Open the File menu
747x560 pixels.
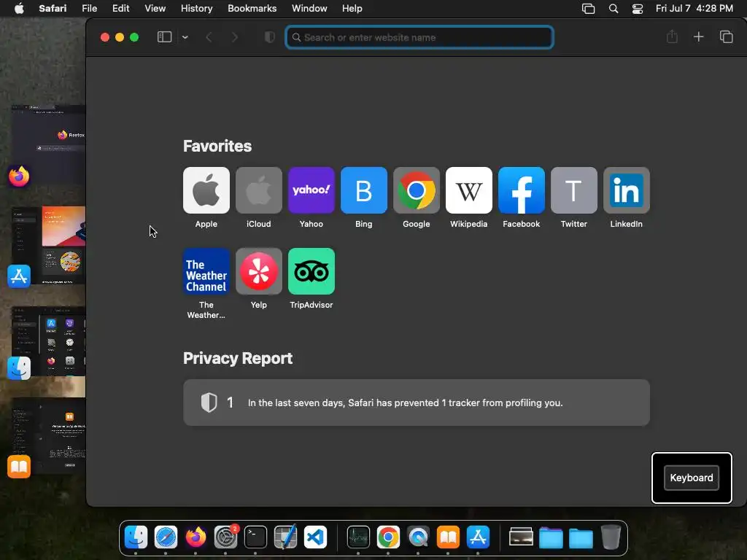tap(89, 9)
